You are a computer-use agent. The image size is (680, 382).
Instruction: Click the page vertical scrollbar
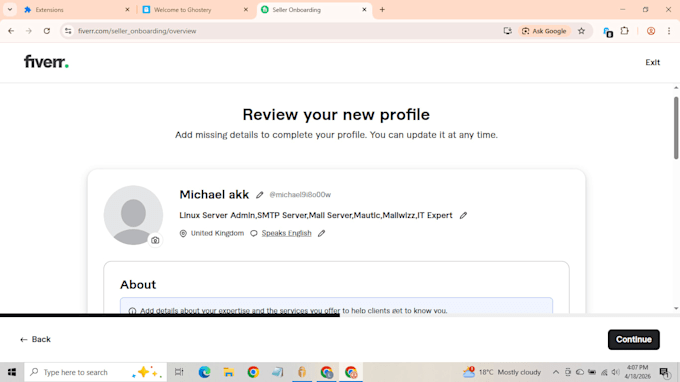(x=676, y=127)
